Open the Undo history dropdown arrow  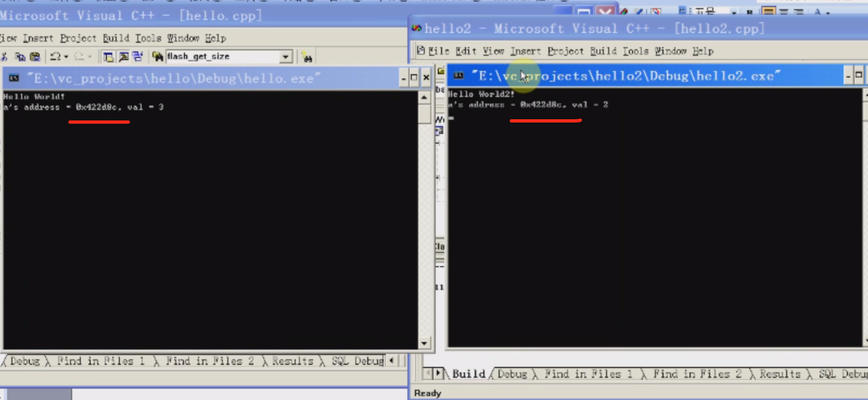click(x=66, y=56)
